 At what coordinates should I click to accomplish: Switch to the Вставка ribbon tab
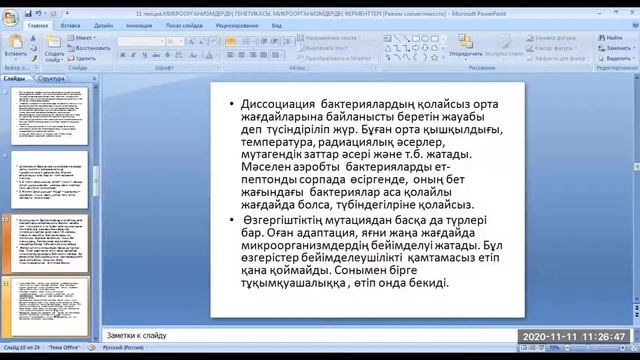click(70, 25)
